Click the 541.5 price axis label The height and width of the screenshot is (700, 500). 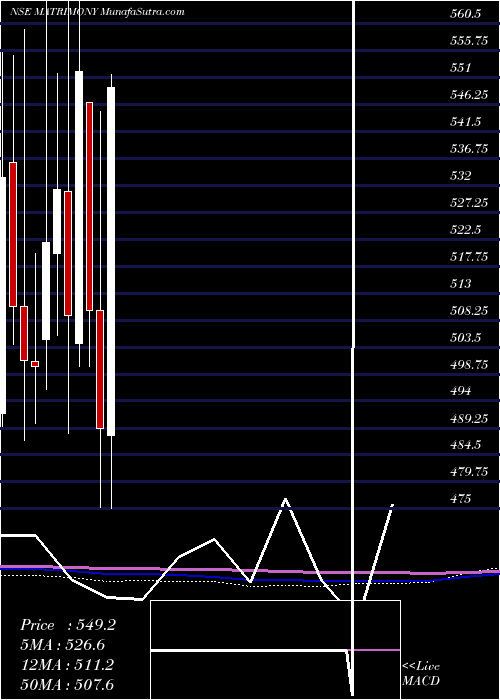tap(465, 121)
